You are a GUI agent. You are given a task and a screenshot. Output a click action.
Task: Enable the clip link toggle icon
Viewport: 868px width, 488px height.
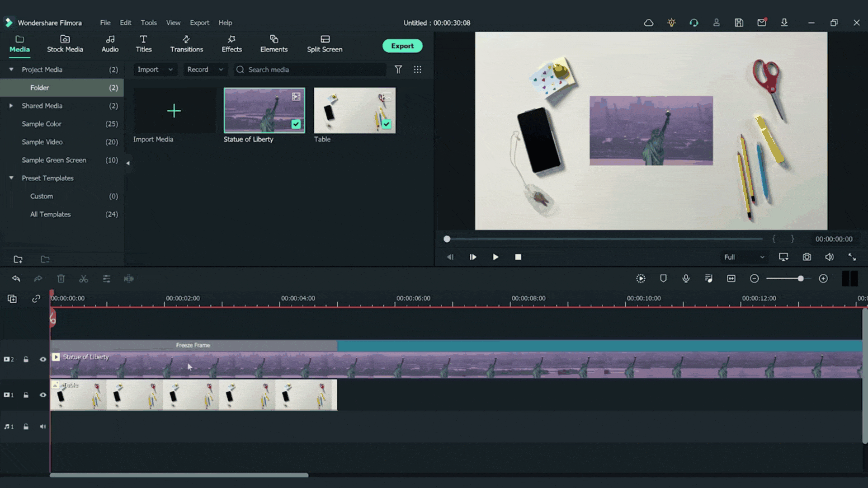coord(36,299)
